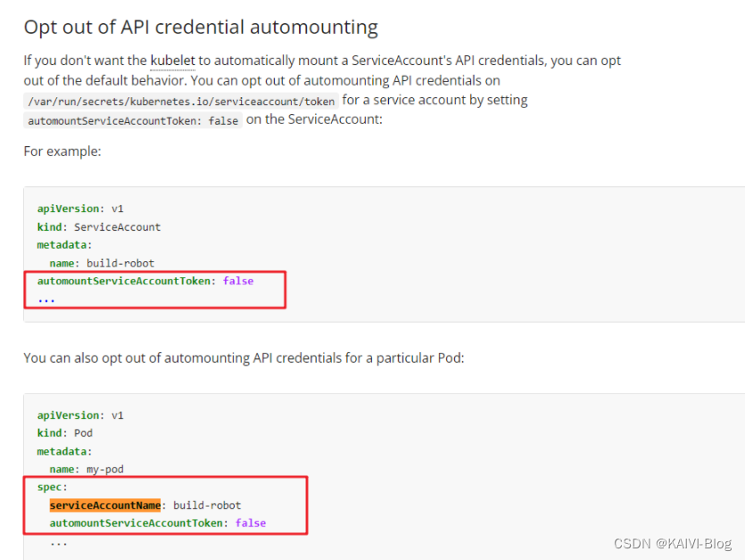This screenshot has height=560, width=745.
Task: Click 'build-robot' value after serviceAccountName
Action: pyautogui.click(x=207, y=506)
